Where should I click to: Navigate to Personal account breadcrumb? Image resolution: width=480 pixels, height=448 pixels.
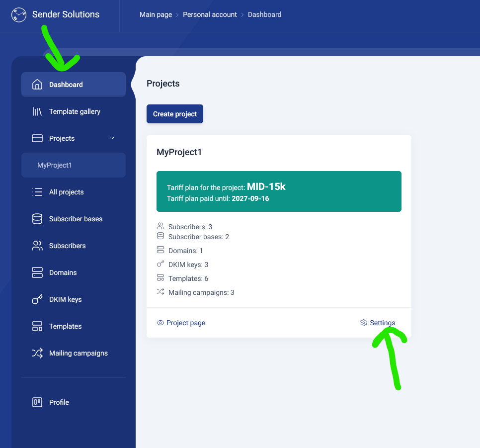click(x=210, y=14)
